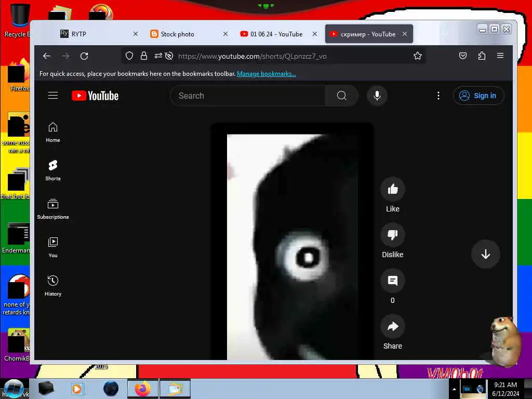The image size is (532, 399).
Task: Click the autoplay blocked icon in address bar
Action: point(169,56)
